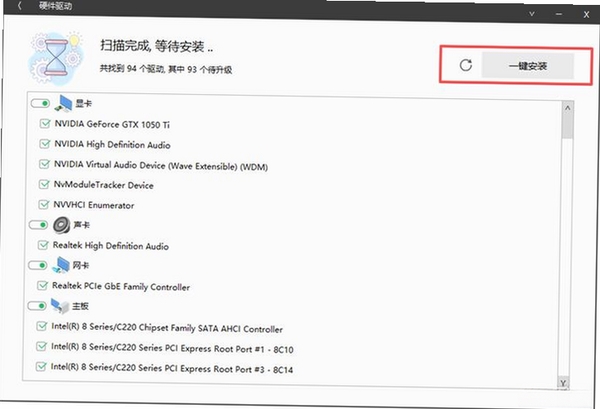
Task: Click the driver list scrollbar thumb
Action: (568, 126)
